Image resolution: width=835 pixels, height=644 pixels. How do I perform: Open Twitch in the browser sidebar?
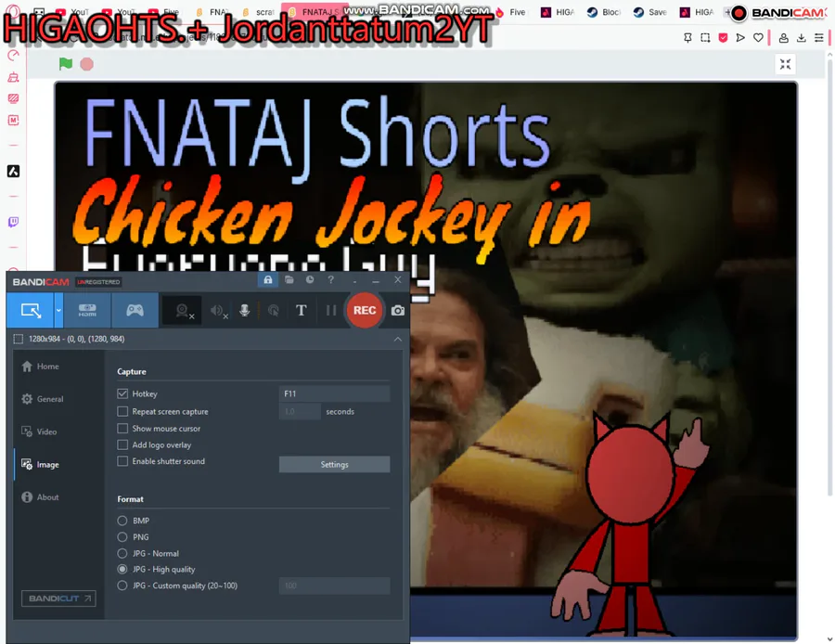click(x=13, y=222)
